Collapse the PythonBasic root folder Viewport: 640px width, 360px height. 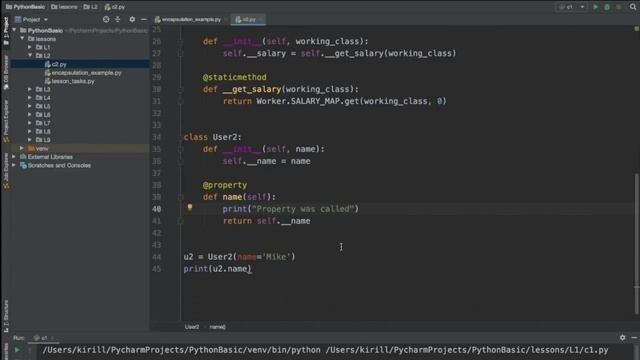(x=15, y=30)
